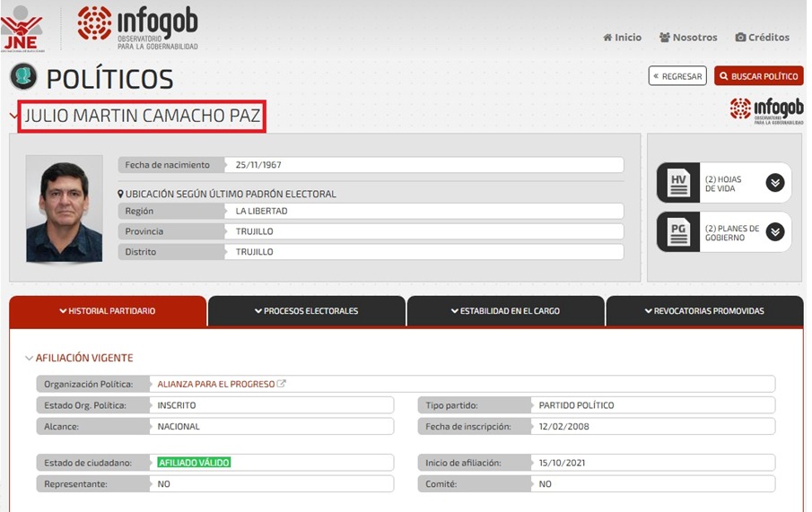812x512 pixels.
Task: Click the location pin icon for Ubicación
Action: [121, 194]
